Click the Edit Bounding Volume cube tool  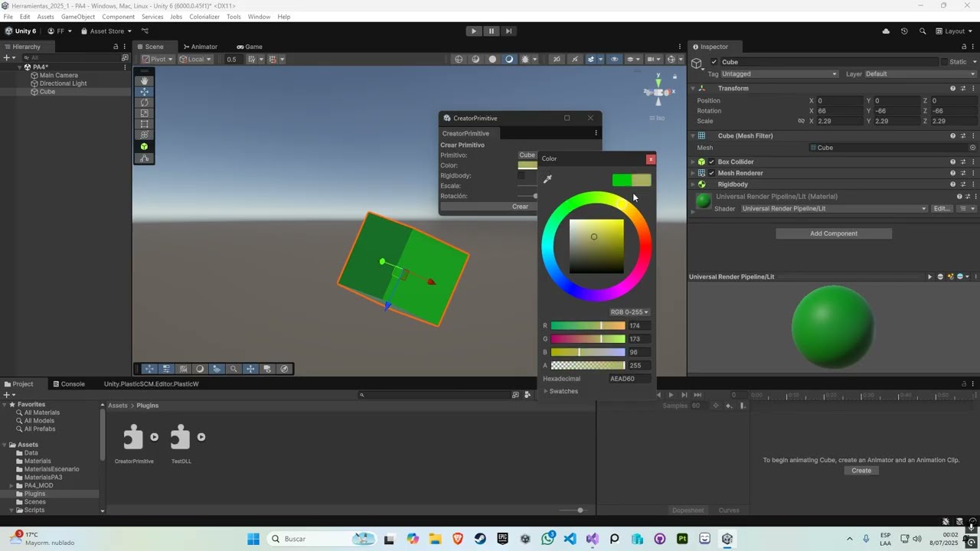coord(144,146)
